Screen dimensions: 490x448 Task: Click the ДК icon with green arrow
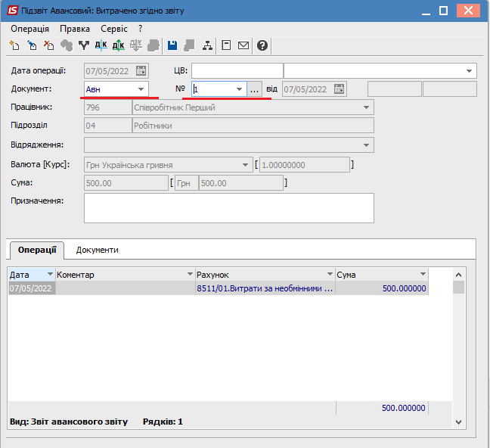click(x=119, y=45)
